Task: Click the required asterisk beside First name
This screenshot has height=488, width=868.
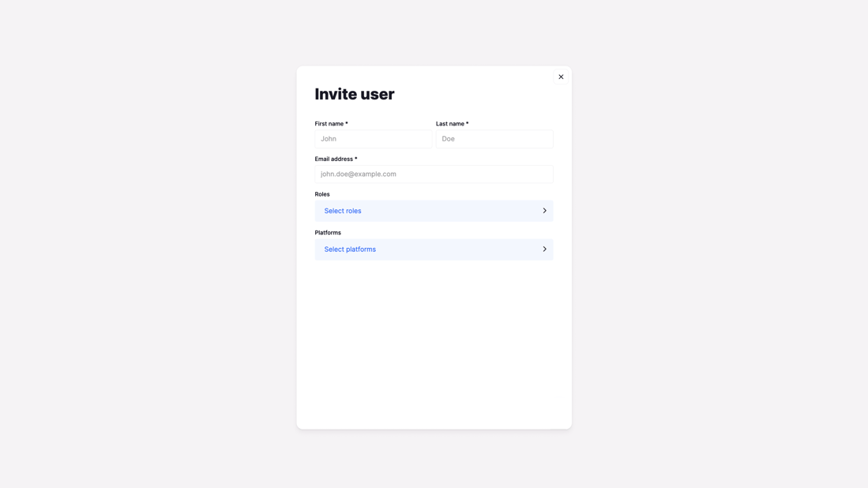Action: [347, 124]
